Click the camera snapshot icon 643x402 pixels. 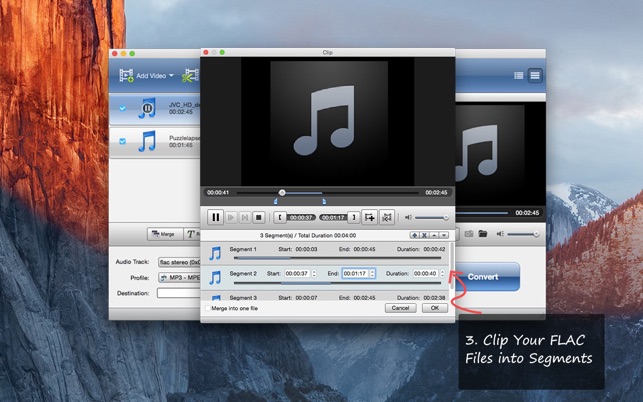(468, 234)
